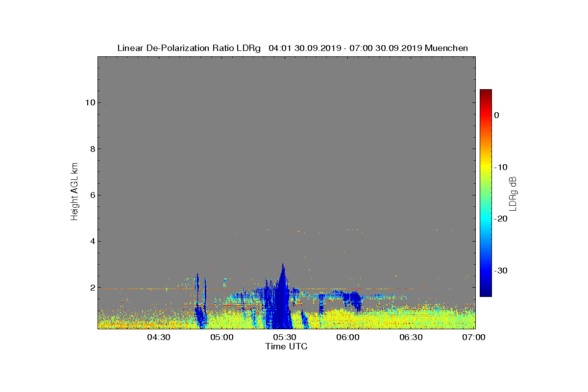Image resolution: width=588 pixels, height=392 pixels.
Task: Click the "LDRg dB" colorbar label
Action: coord(513,193)
